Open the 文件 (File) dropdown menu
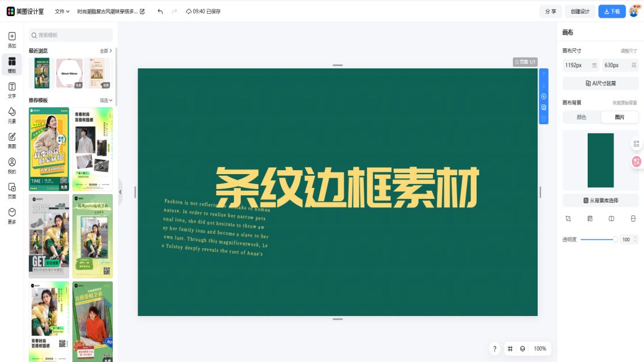Viewport: 644px width, 362px height. (x=62, y=11)
